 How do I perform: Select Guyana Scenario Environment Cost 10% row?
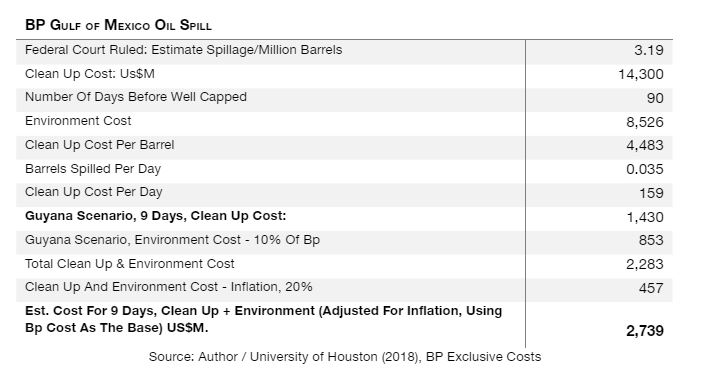coord(344,240)
